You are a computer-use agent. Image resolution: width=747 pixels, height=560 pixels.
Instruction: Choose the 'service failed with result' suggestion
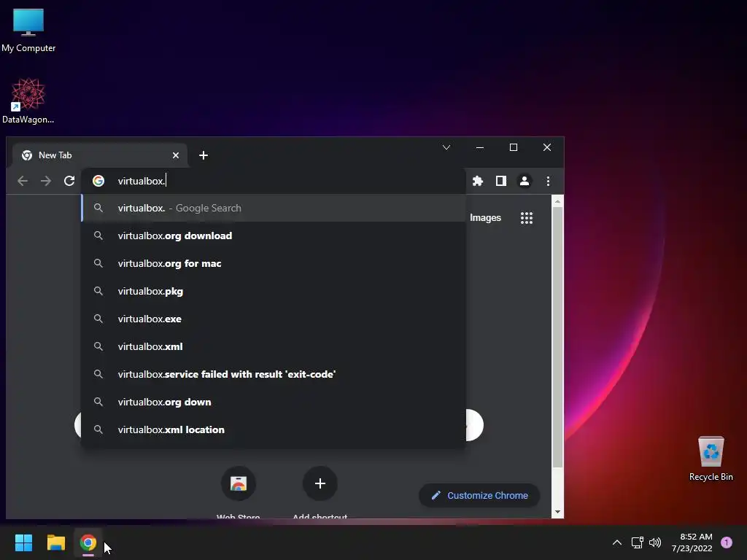point(274,374)
